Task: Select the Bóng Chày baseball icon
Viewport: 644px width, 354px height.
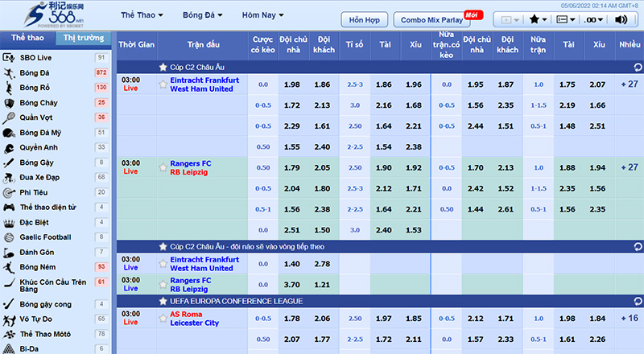Action: coord(9,103)
